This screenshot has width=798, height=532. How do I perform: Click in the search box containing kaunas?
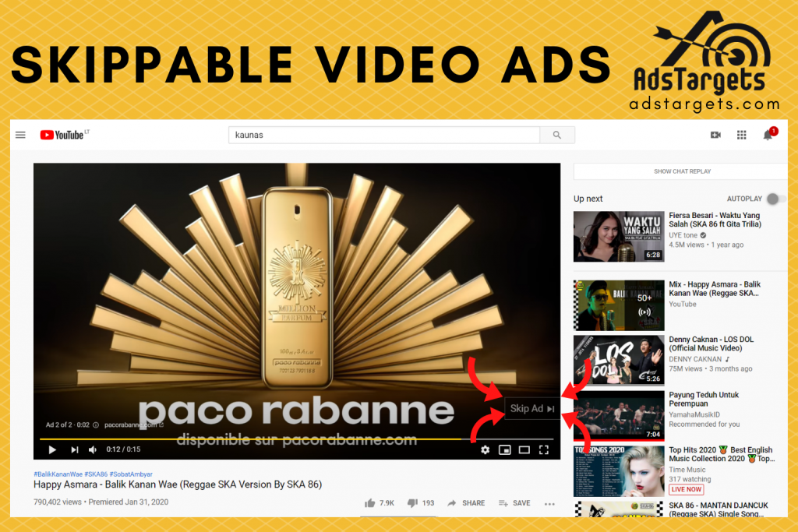383,135
